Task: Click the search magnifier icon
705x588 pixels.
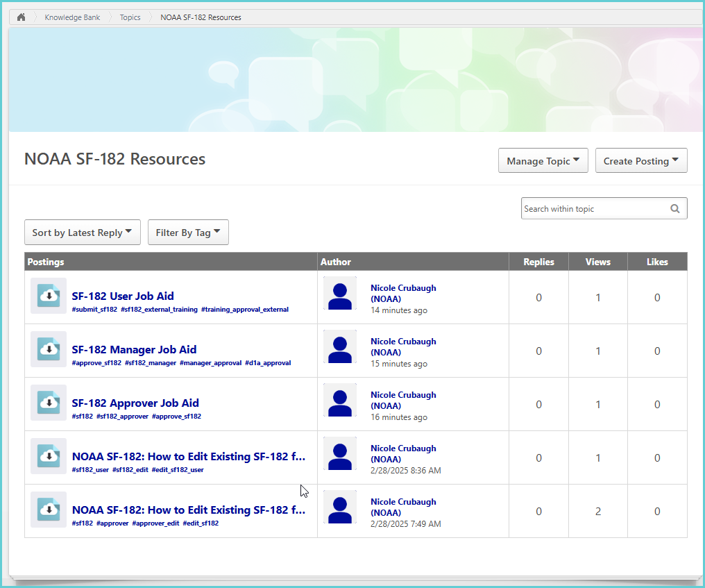Action: click(x=675, y=209)
